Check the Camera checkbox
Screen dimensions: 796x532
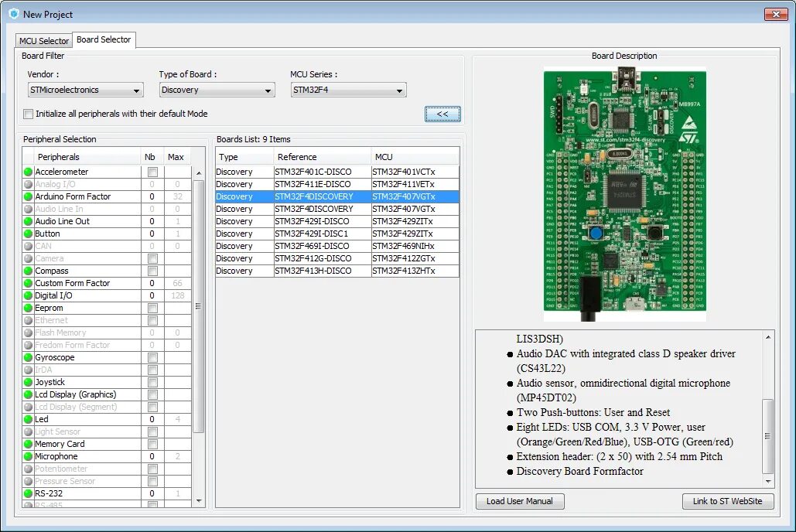point(152,258)
